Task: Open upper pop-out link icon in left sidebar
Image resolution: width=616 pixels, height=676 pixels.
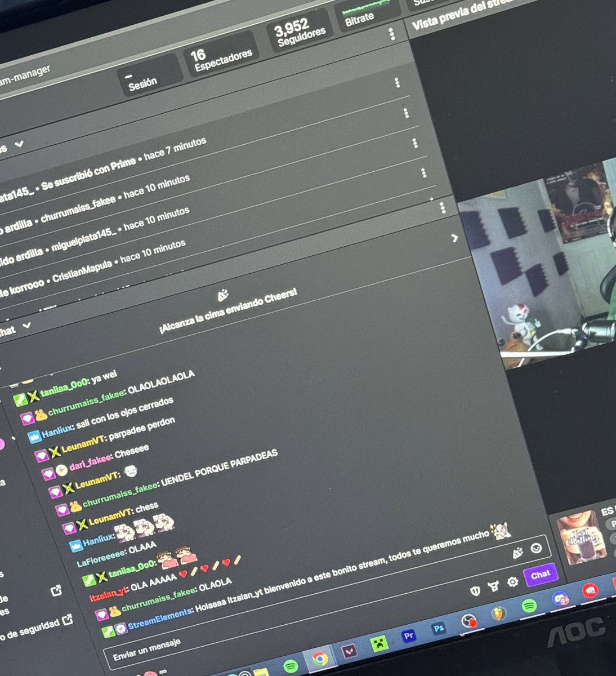Action: [x=56, y=591]
